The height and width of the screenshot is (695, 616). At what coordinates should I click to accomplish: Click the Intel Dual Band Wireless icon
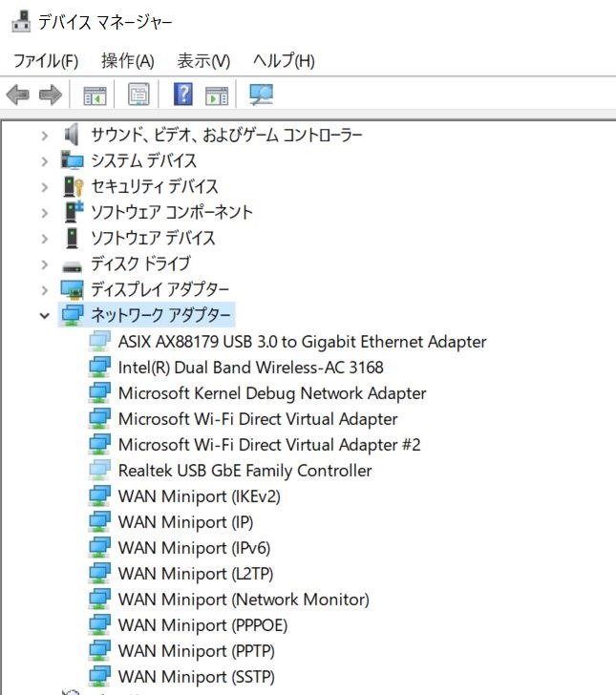[x=99, y=367]
